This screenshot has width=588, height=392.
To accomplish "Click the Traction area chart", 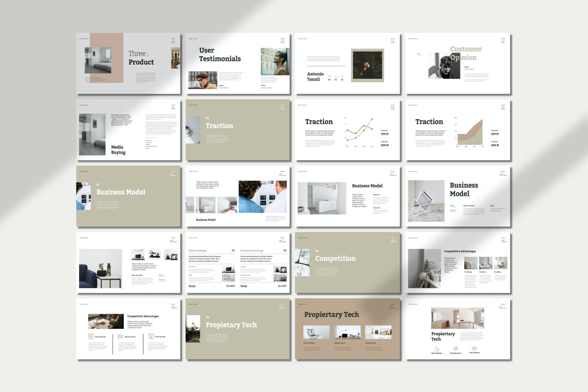I will pos(470,133).
